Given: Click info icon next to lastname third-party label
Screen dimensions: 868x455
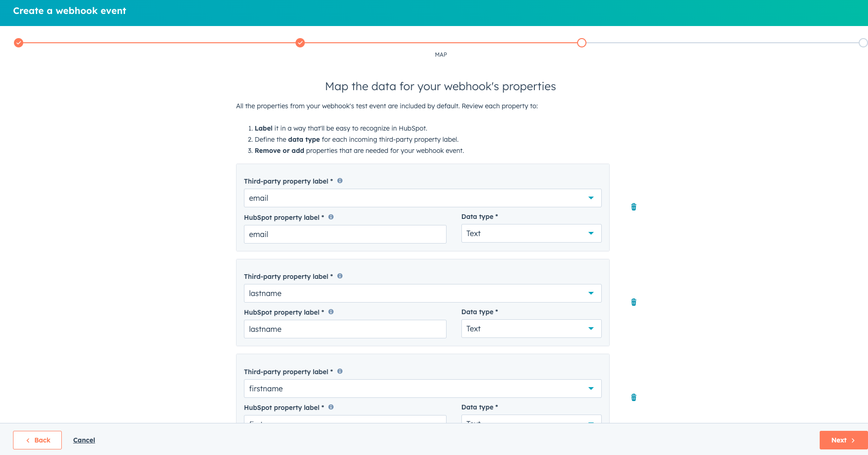Looking at the screenshot, I should click(340, 276).
